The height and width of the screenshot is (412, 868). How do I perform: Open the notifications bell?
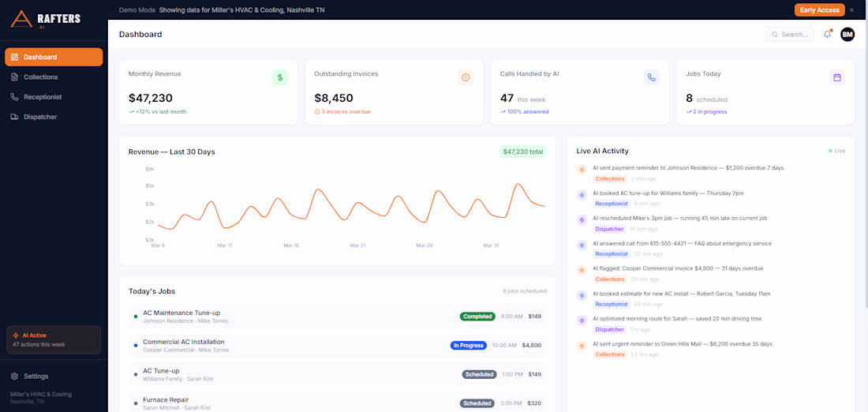[x=827, y=35]
